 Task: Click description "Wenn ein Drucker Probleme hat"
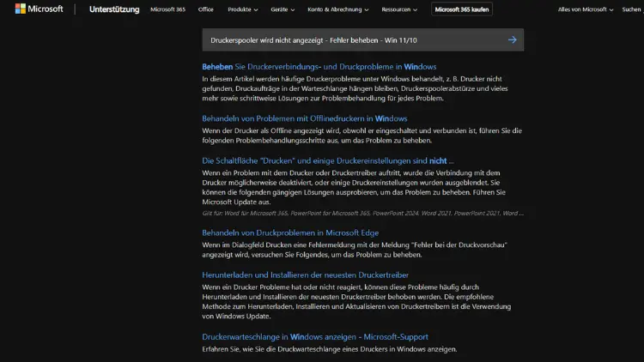(x=356, y=301)
